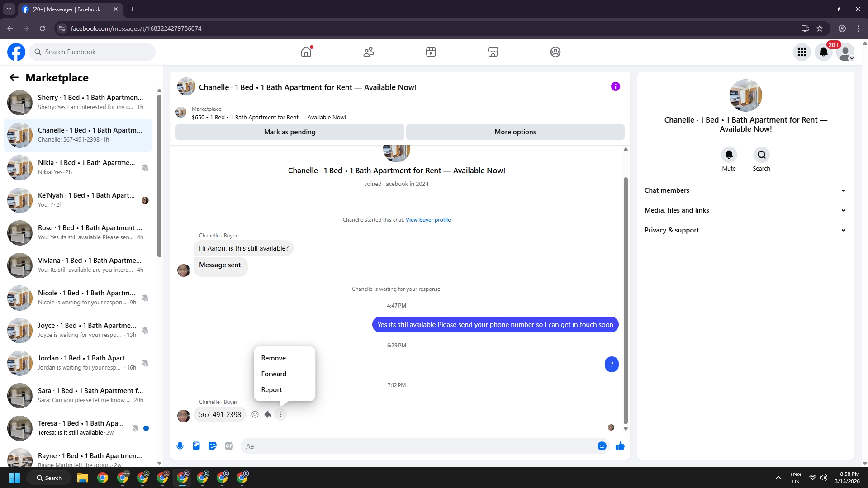This screenshot has width=868, height=488.
Task: Open the Groups icon in top navigation
Action: click(555, 52)
